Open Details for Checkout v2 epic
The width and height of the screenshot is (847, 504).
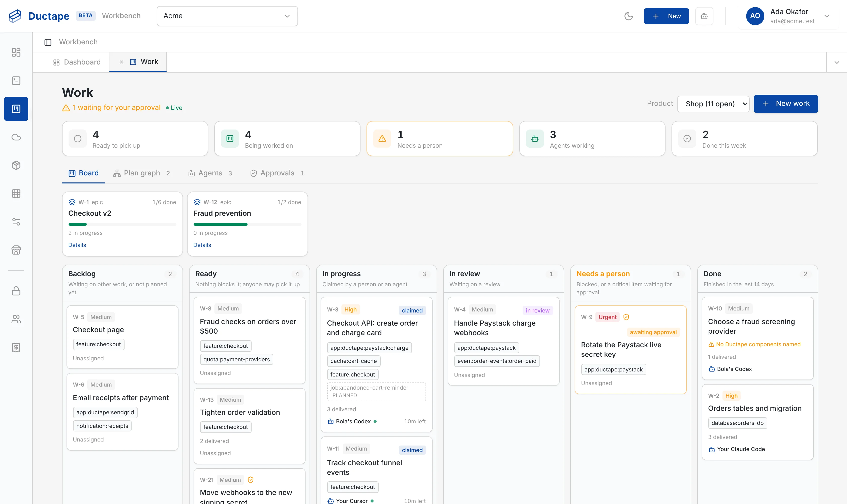pos(77,245)
